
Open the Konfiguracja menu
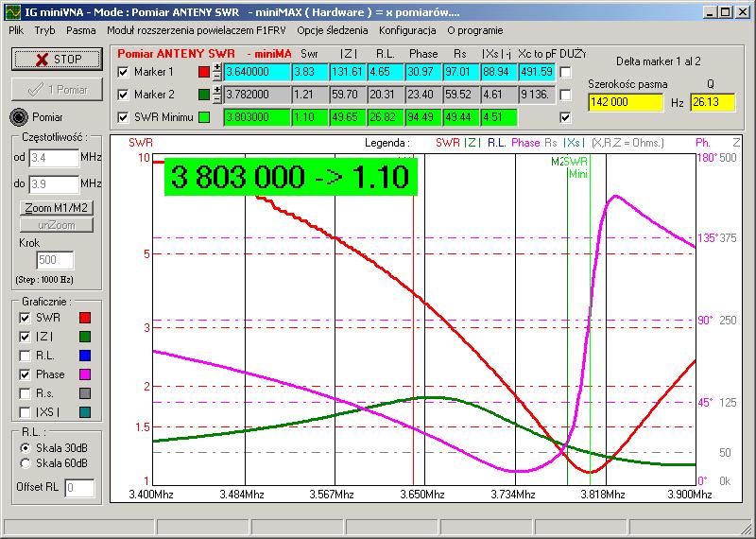click(406, 30)
